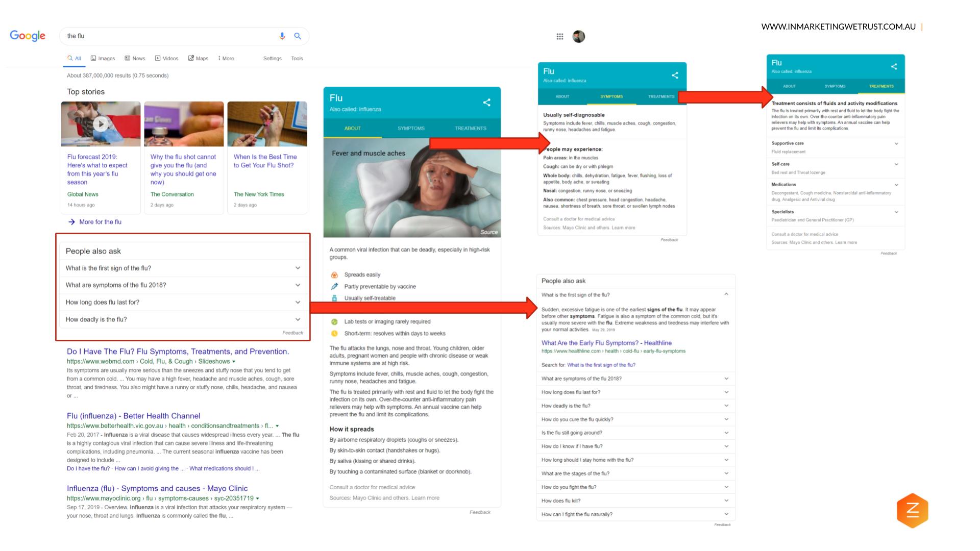Expand How does flu kill
The height and width of the screenshot is (551, 980).
tap(635, 500)
